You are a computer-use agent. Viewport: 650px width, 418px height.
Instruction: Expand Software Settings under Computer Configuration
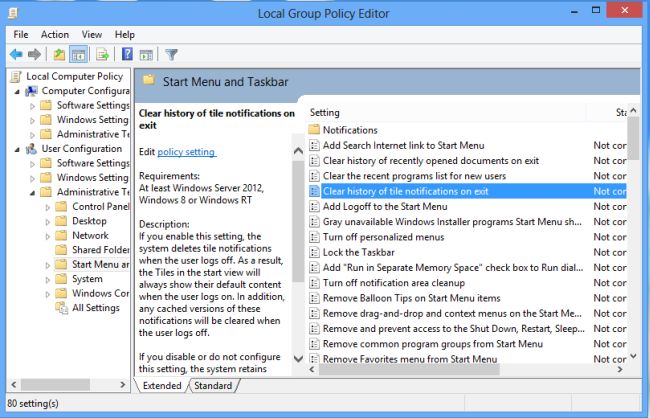(32, 106)
